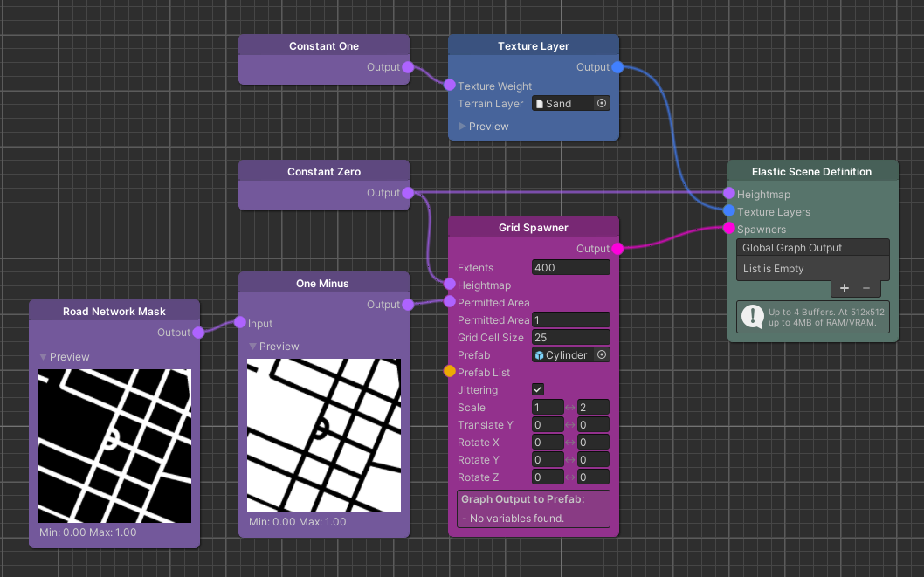
Task: Add an entry with the plus button
Action: 844,288
